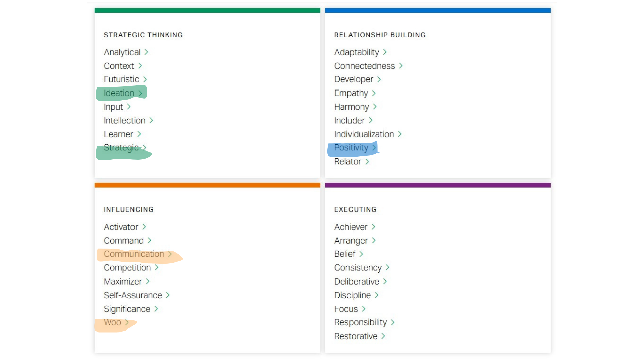Open the highlighted Positivity theme
Viewport: 644px width, 362px height.
click(351, 148)
